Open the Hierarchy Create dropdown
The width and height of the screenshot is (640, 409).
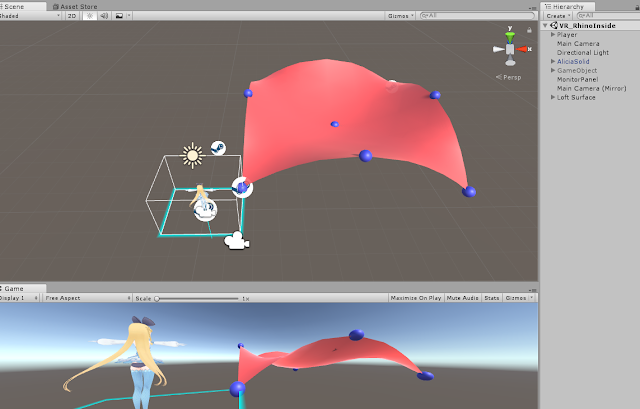(x=558, y=16)
